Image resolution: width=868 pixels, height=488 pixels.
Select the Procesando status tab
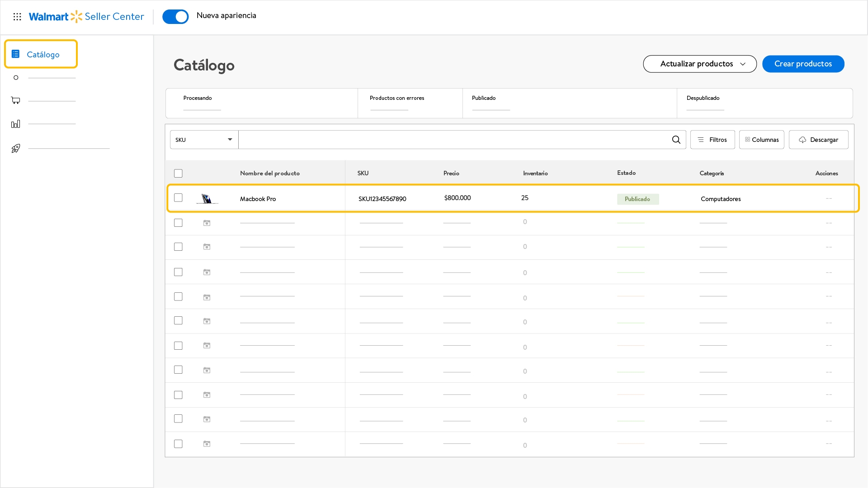click(x=262, y=103)
